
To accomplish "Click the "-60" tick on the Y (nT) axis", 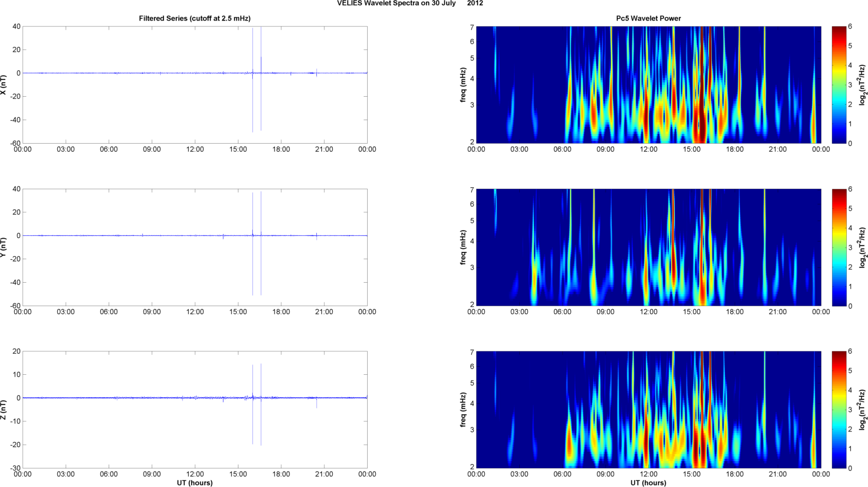I will pyautogui.click(x=15, y=306).
